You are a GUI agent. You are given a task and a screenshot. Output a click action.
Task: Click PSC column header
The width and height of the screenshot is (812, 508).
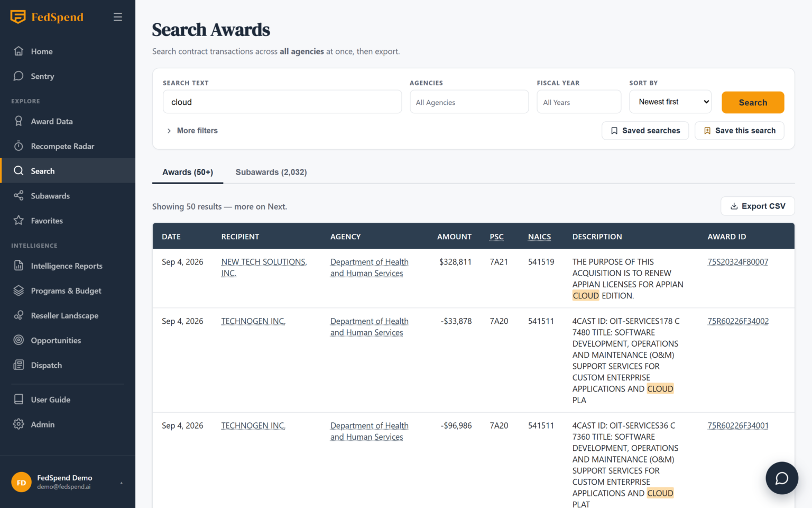pyautogui.click(x=496, y=237)
